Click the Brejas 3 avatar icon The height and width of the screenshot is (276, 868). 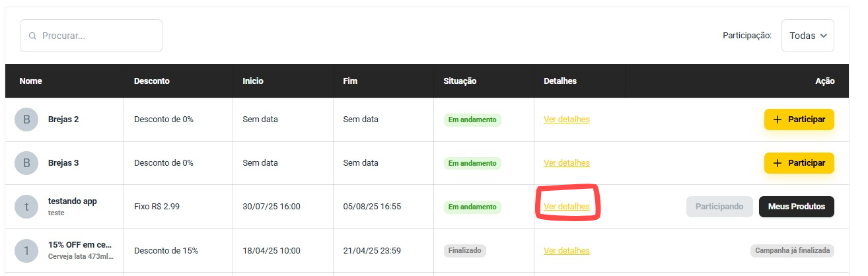(26, 163)
